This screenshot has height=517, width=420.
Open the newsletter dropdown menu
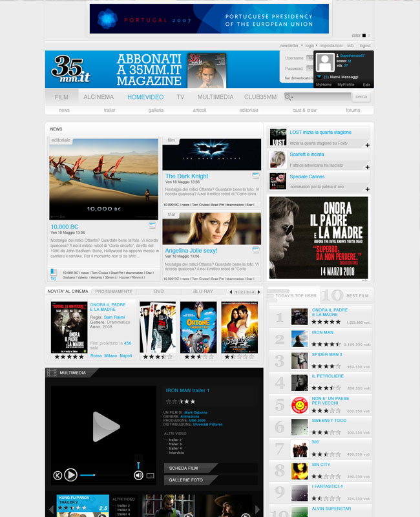click(x=291, y=46)
